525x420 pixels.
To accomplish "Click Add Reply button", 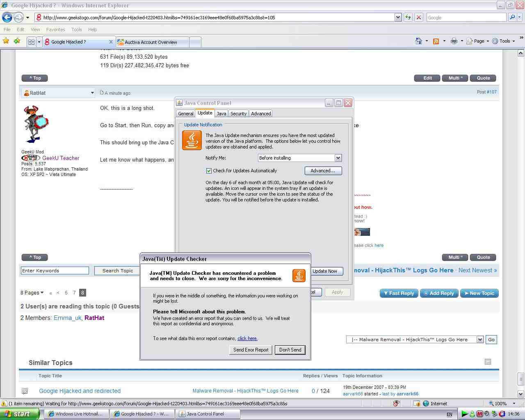I will pyautogui.click(x=439, y=293).
